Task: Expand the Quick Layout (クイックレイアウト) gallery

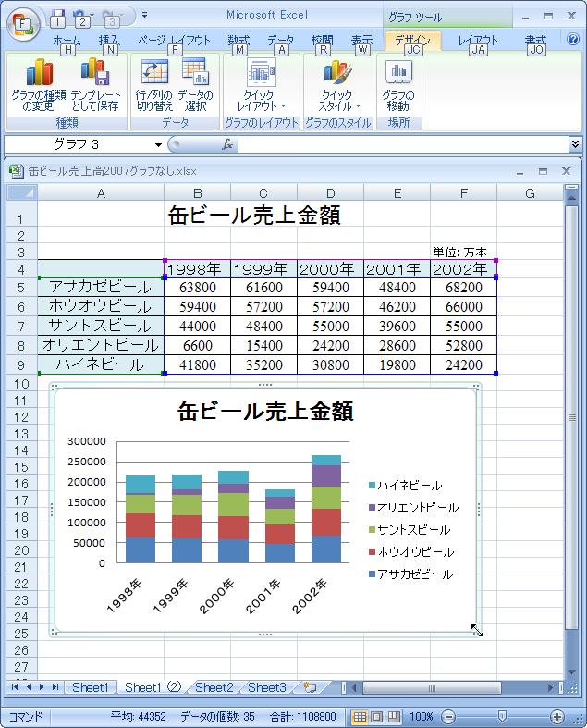Action: pos(262,84)
